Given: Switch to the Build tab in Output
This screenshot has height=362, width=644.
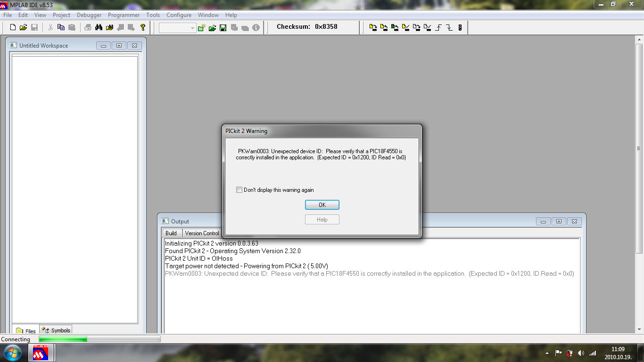Looking at the screenshot, I should coord(171,233).
